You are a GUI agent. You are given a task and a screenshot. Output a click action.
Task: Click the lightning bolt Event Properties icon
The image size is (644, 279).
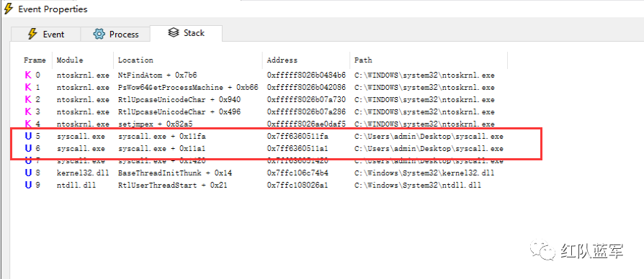(x=9, y=8)
